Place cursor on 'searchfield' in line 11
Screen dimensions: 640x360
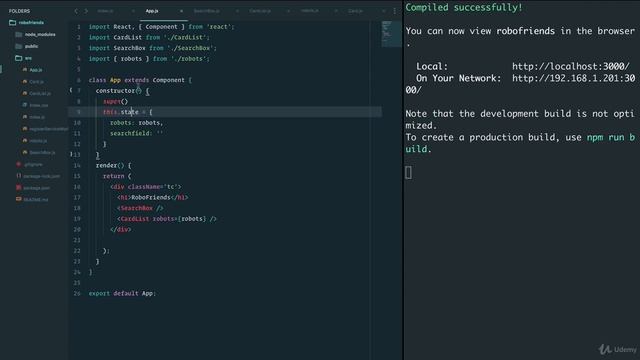coord(131,133)
